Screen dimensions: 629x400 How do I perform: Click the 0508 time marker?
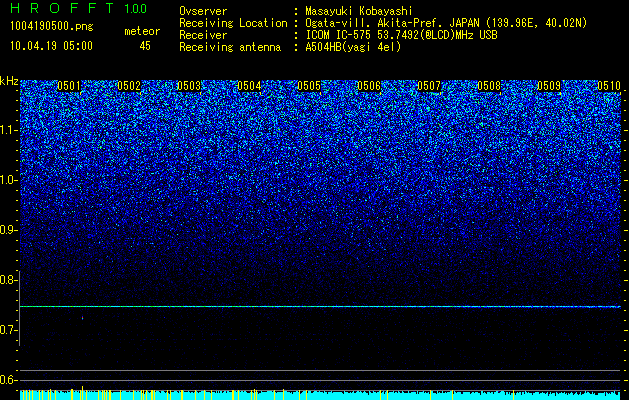[489, 86]
